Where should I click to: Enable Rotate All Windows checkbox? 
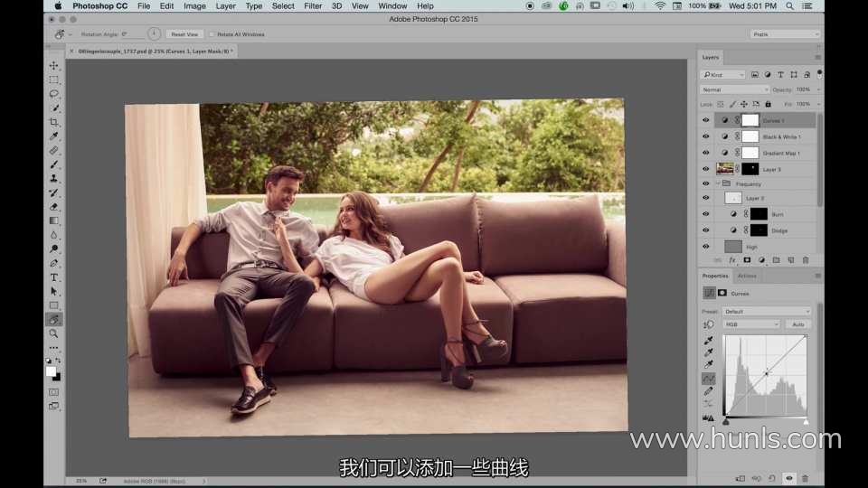[x=211, y=34]
